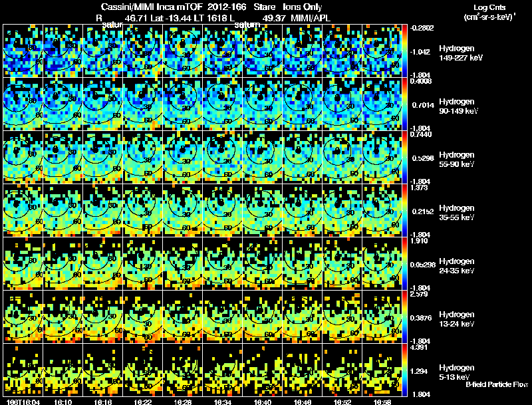This screenshot has width=532, height=405.
Task: Click the 0.3876 color scale value
Action: [x=421, y=318]
